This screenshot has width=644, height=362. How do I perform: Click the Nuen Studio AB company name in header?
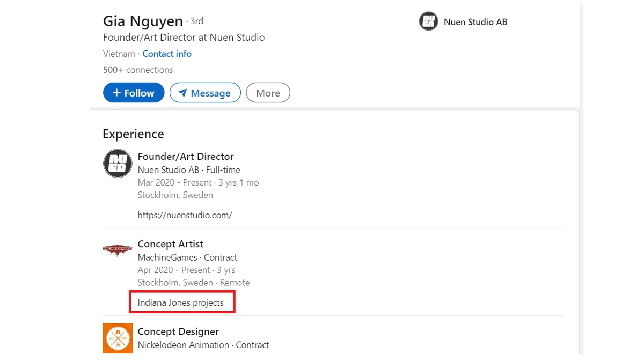(x=475, y=22)
